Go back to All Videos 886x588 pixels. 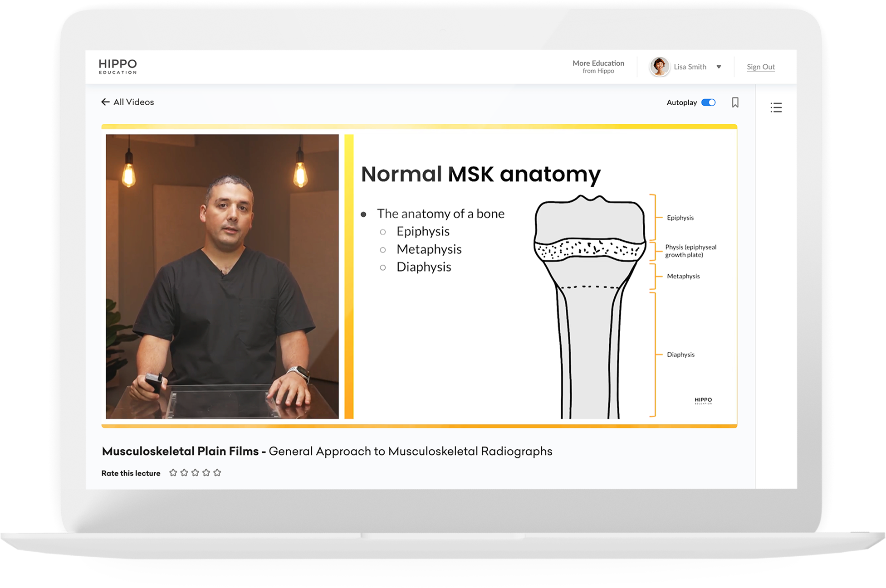click(x=133, y=102)
